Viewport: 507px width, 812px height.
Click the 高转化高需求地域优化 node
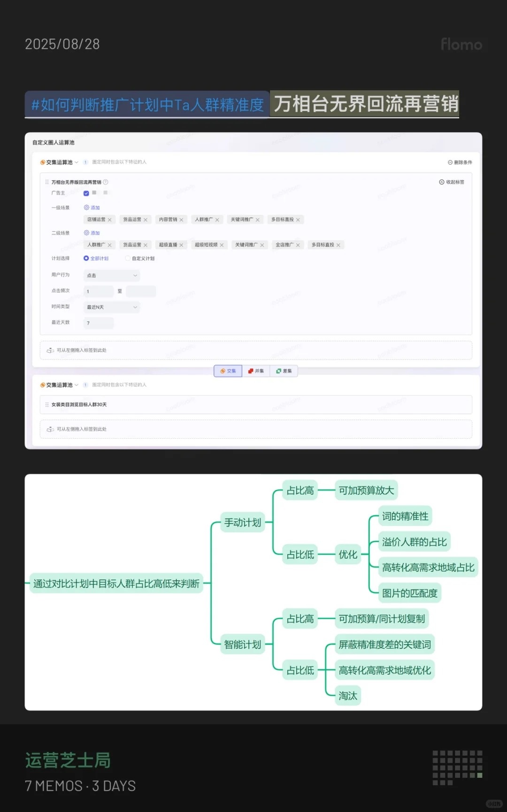tap(385, 670)
